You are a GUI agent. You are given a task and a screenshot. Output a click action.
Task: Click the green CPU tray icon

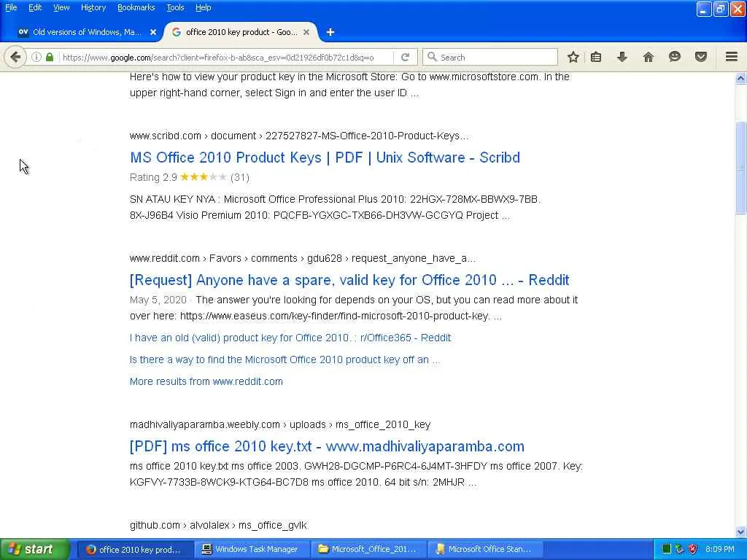[x=666, y=549]
